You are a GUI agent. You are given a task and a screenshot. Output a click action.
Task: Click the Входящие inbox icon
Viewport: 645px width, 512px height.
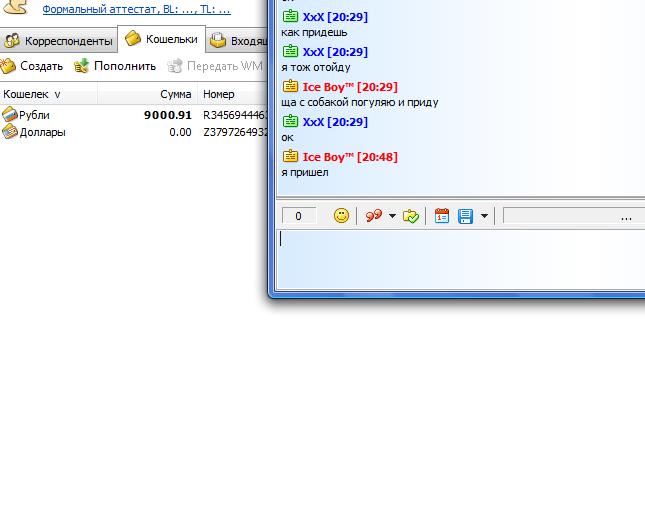coord(218,40)
